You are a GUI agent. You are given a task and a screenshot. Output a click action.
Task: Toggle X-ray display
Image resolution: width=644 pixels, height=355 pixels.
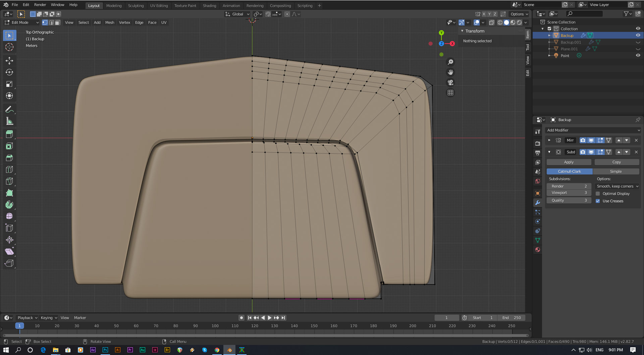491,22
